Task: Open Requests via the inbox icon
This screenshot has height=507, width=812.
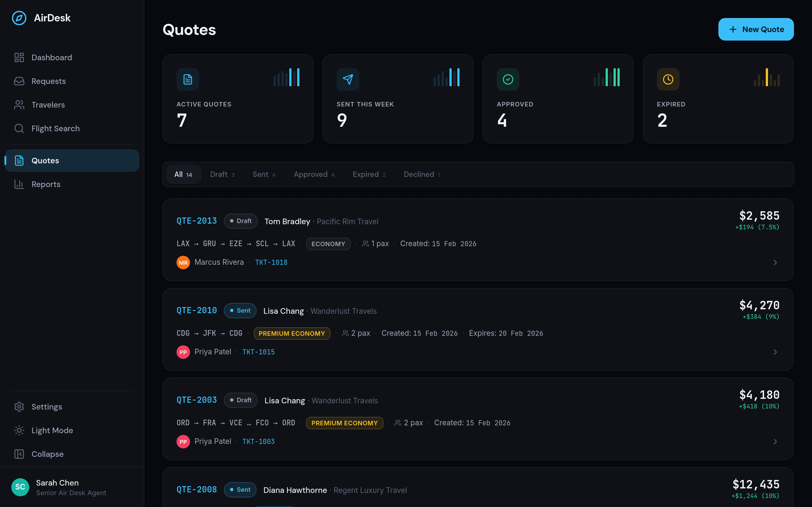Action: tap(19, 81)
